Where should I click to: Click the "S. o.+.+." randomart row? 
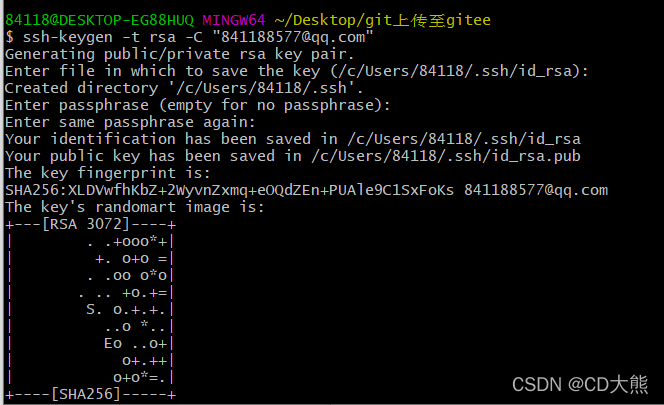pos(128,309)
